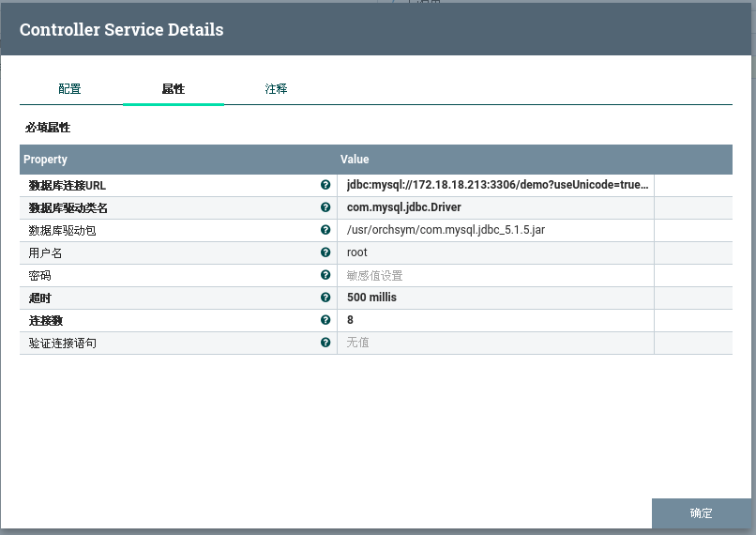Click help icon beside 数据库驱动类名

[325, 207]
